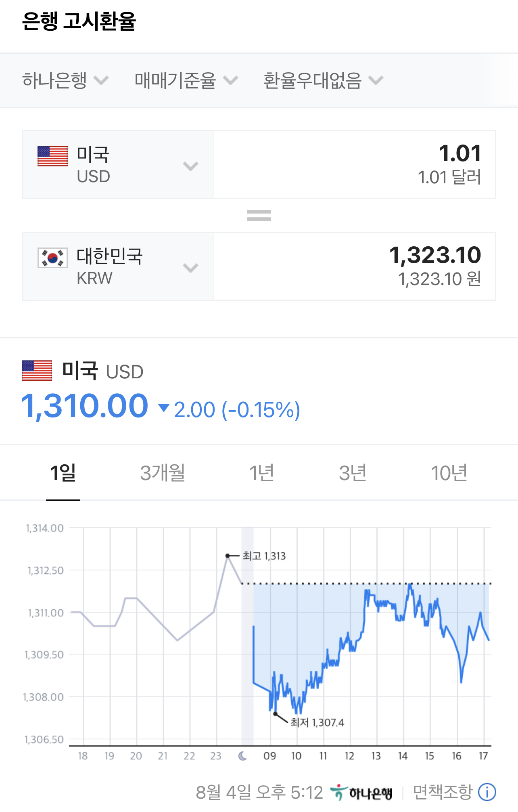Image resolution: width=518 pixels, height=812 pixels.
Task: Click the 최저 1,307.4 low point marker
Action: (x=275, y=714)
